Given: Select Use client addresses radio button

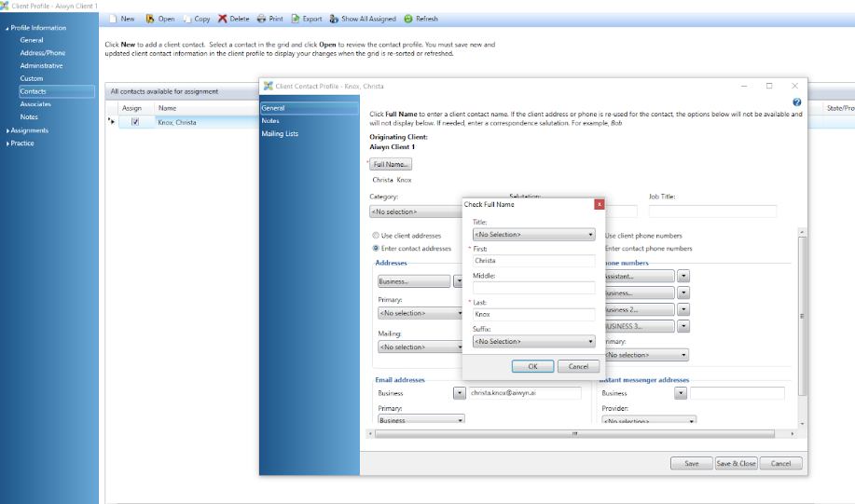Looking at the screenshot, I should [x=376, y=236].
